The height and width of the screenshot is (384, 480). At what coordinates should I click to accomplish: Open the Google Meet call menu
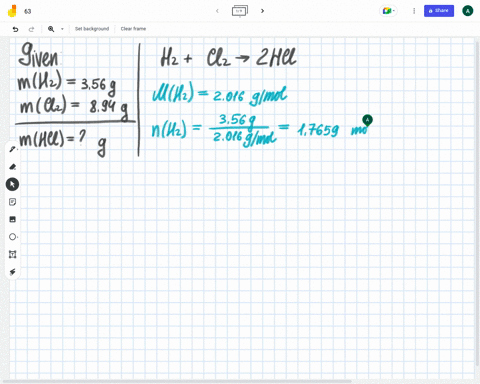point(388,11)
